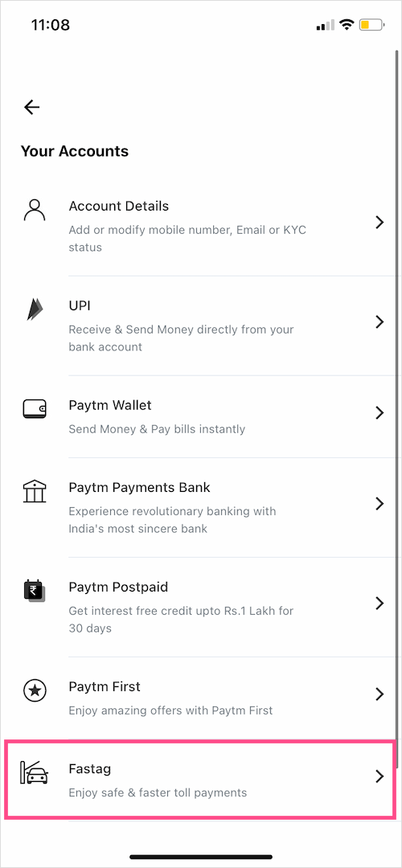
Task: Click the Paytm Payments Bank building icon
Action: pyautogui.click(x=35, y=491)
